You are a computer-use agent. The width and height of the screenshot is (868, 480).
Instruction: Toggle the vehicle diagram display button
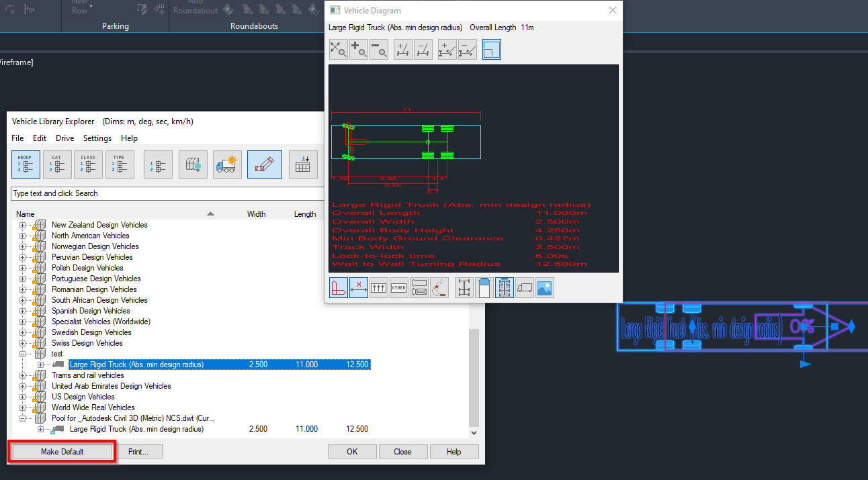[x=265, y=164]
